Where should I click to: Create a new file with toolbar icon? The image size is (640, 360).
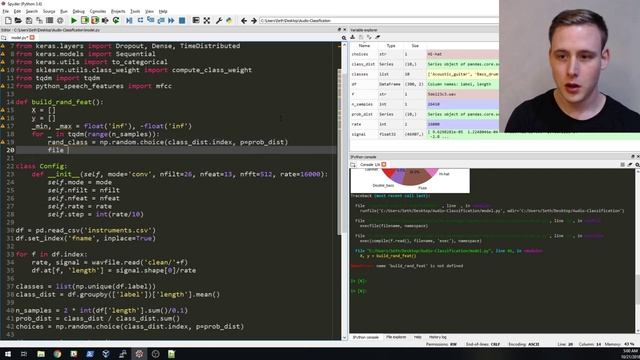click(x=8, y=20)
